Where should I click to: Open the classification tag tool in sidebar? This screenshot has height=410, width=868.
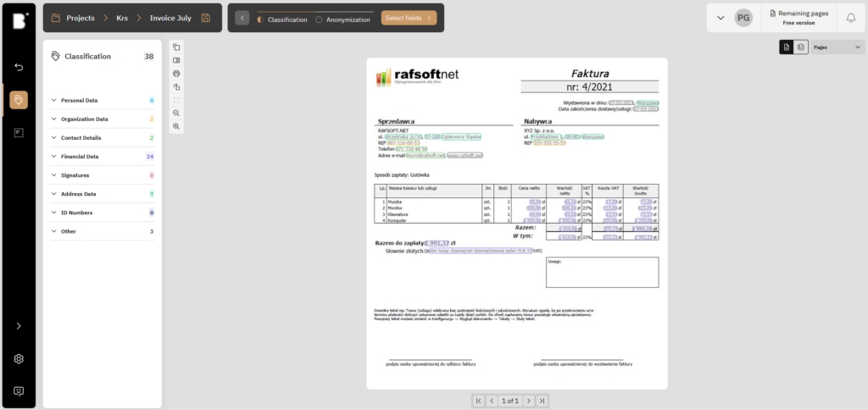pyautogui.click(x=18, y=100)
